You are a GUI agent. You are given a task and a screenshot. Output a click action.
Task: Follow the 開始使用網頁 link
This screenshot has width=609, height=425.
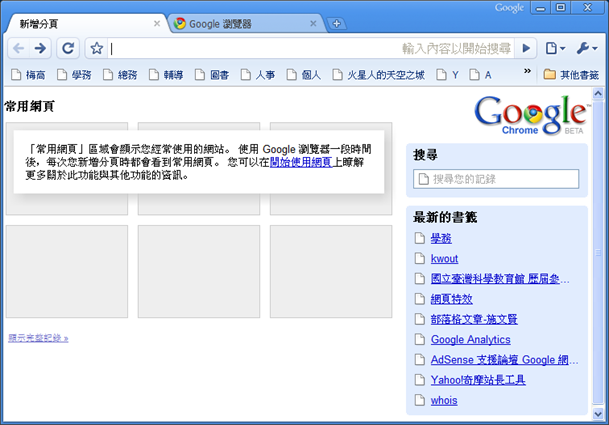(301, 162)
